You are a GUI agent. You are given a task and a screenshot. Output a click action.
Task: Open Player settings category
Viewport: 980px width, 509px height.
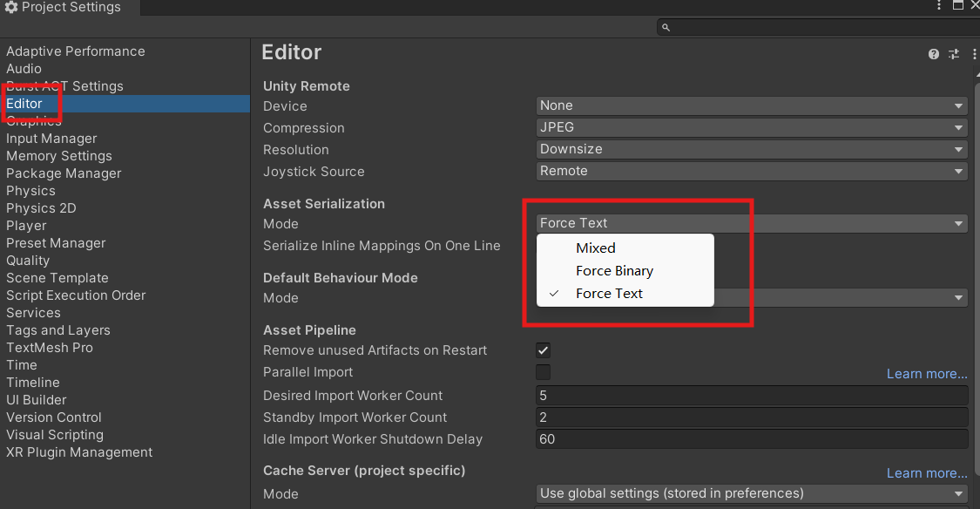(x=26, y=226)
